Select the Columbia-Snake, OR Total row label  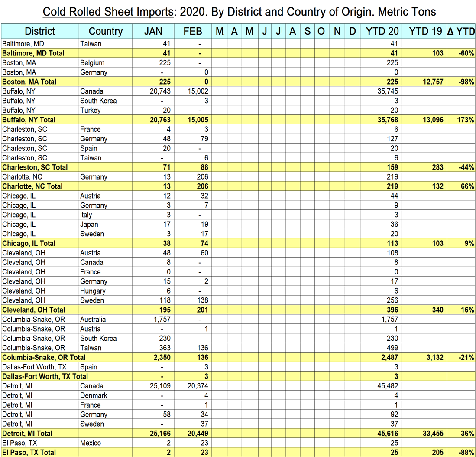coord(44,357)
